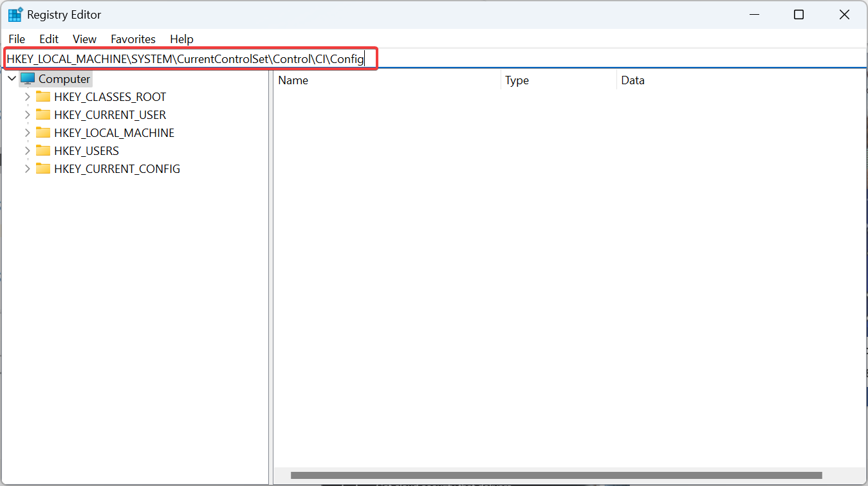Viewport: 868px width, 486px height.
Task: Click the HKEY_CLASSES_ROOT folder icon
Action: pyautogui.click(x=43, y=97)
